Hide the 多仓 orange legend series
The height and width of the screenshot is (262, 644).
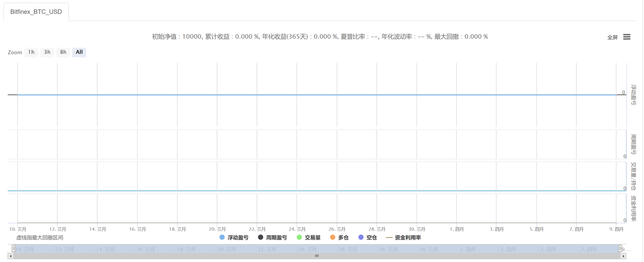pos(339,238)
